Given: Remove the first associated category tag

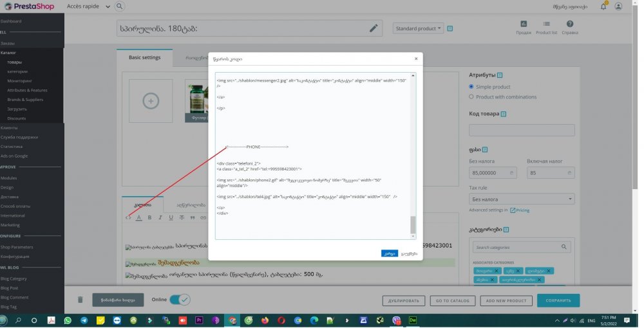Looking at the screenshot, I should (496, 271).
